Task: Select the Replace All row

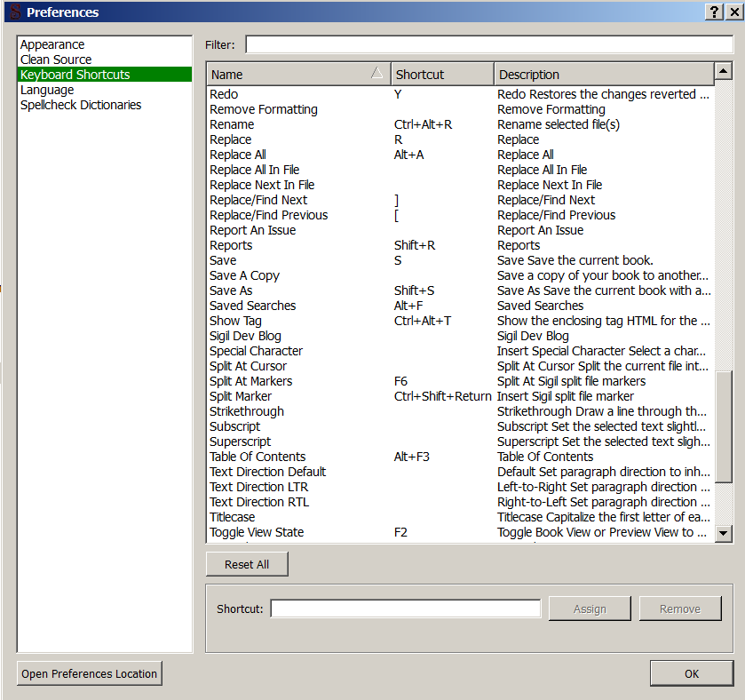Action: (460, 155)
